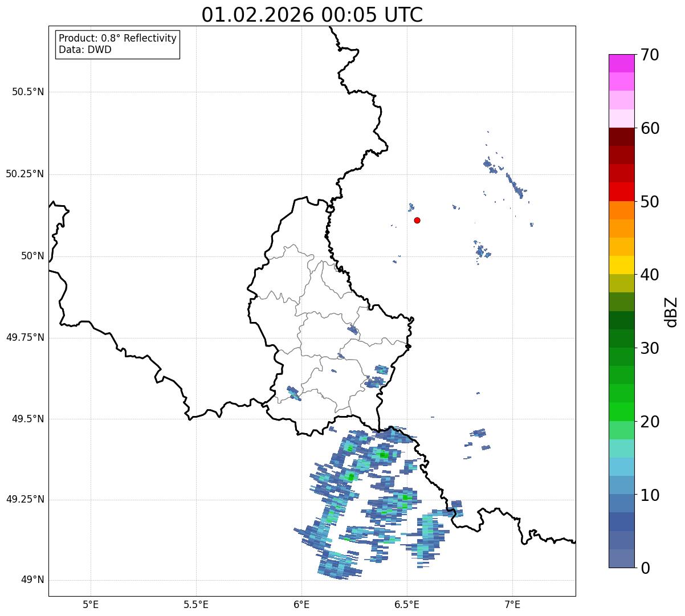Click the magenta top colorbar swatch

621,63
